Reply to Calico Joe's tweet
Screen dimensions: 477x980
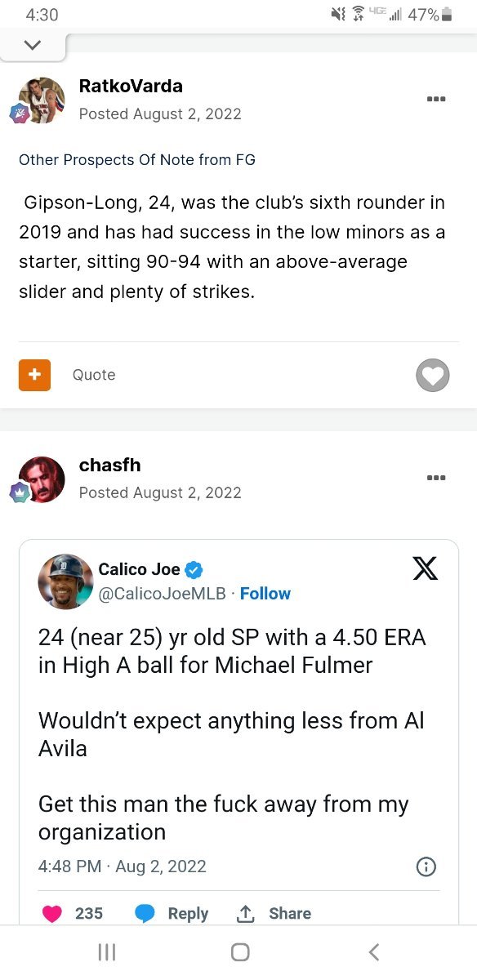(x=172, y=914)
